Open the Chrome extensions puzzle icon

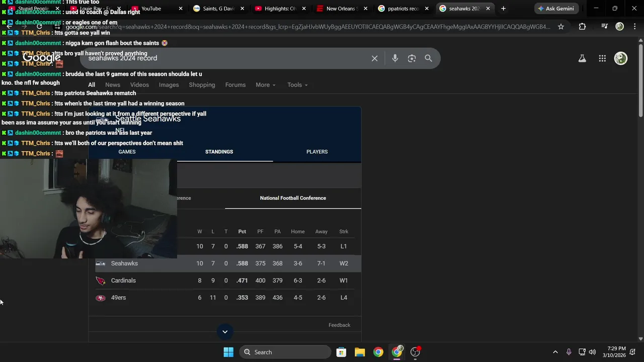(582, 27)
